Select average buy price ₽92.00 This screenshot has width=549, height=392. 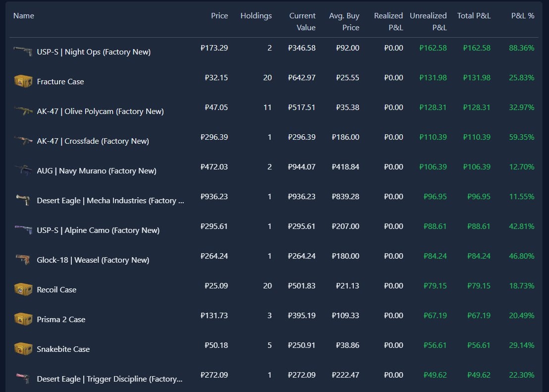(x=347, y=48)
